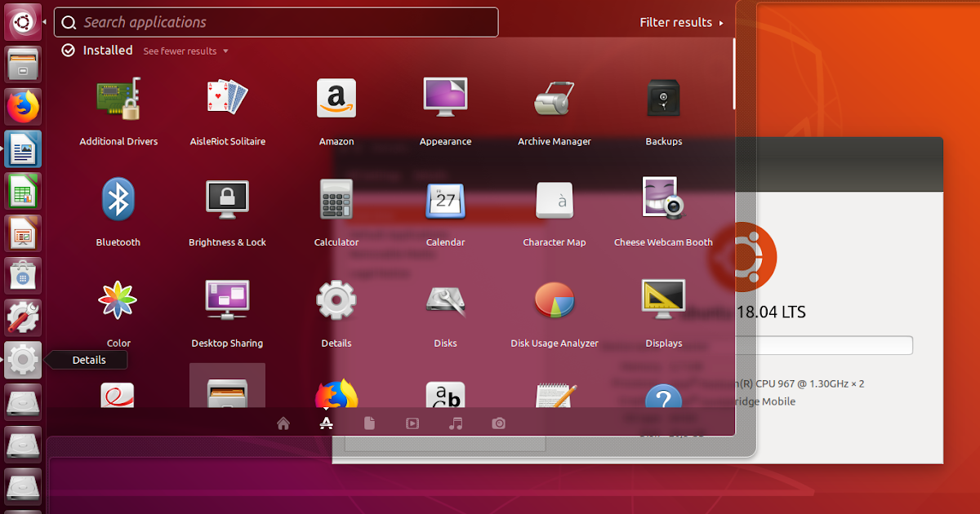The height and width of the screenshot is (514, 980).
Task: Launch Firefox from the launcher
Action: point(22,106)
